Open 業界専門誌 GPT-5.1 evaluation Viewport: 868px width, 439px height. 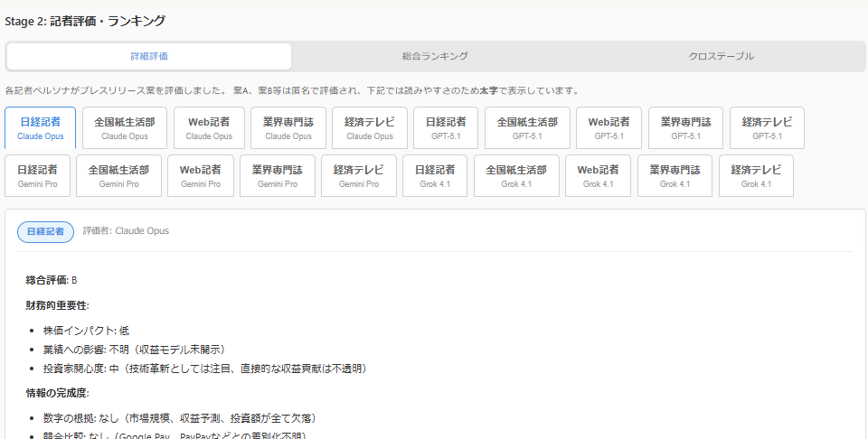click(685, 128)
